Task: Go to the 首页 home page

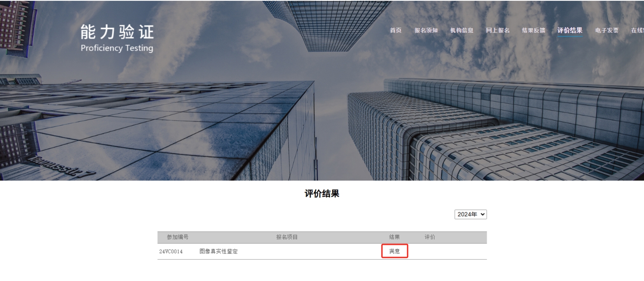Action: pyautogui.click(x=396, y=30)
